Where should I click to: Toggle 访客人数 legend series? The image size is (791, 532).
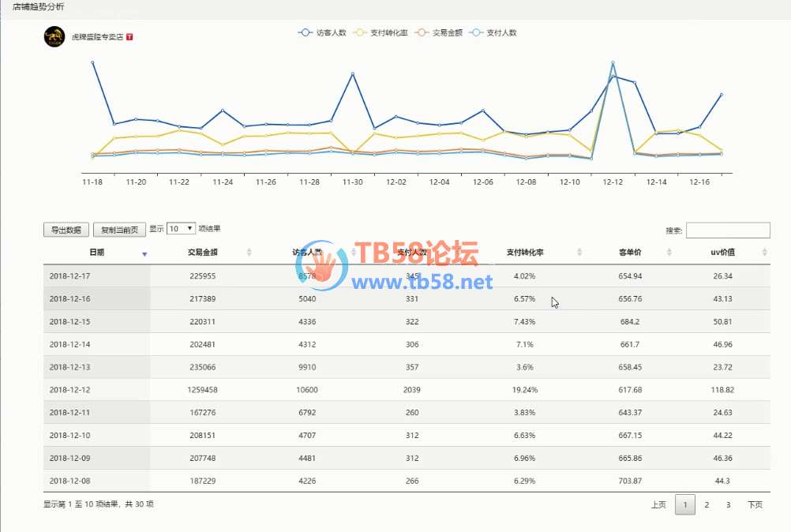pyautogui.click(x=322, y=32)
